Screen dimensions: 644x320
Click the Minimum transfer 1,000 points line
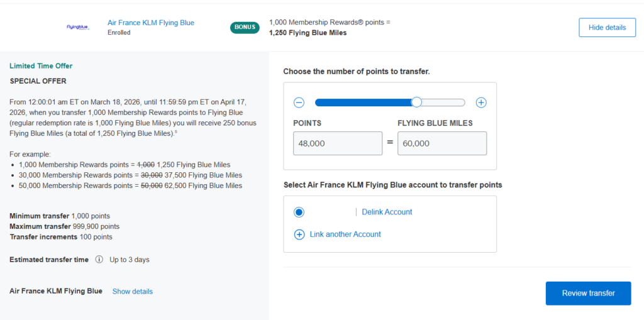click(60, 216)
